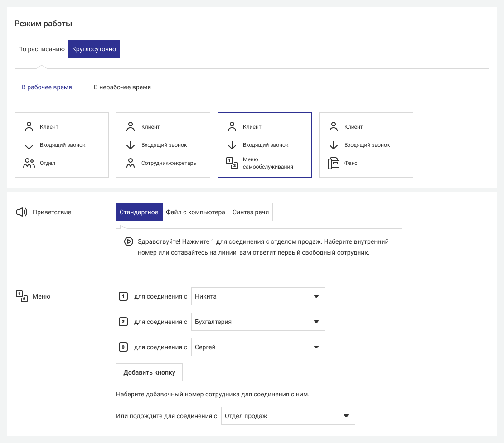The width and height of the screenshot is (504, 443).
Task: Click the speaker icon beside Приветствие
Action: [x=22, y=212]
